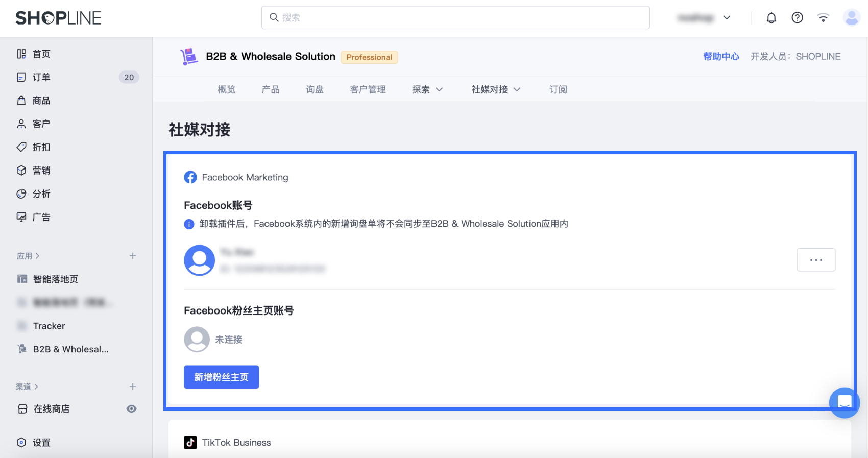Click the unconnected fan page avatar

[197, 340]
